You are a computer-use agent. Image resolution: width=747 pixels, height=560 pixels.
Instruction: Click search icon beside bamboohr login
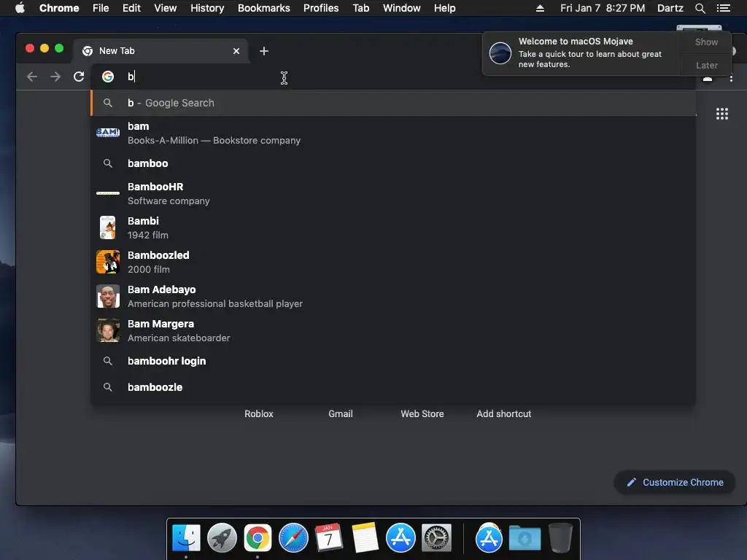[108, 361]
